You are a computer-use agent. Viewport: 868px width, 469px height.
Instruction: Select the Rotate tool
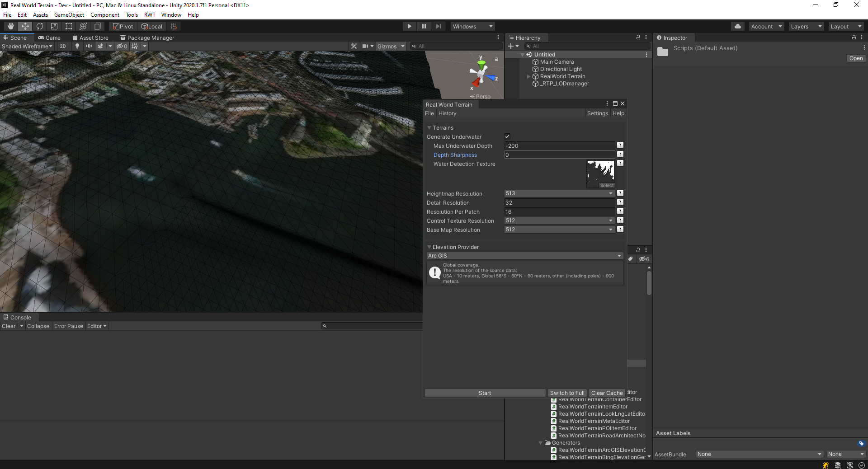tap(40, 26)
